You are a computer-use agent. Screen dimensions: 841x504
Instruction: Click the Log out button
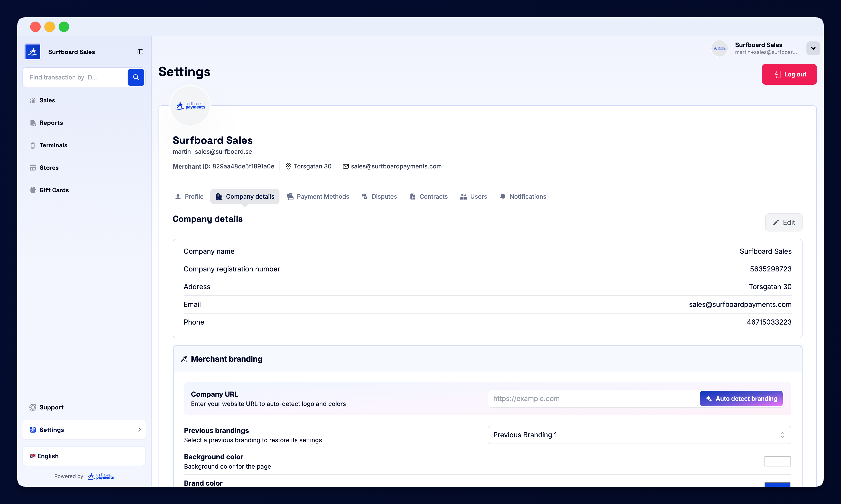pos(789,74)
